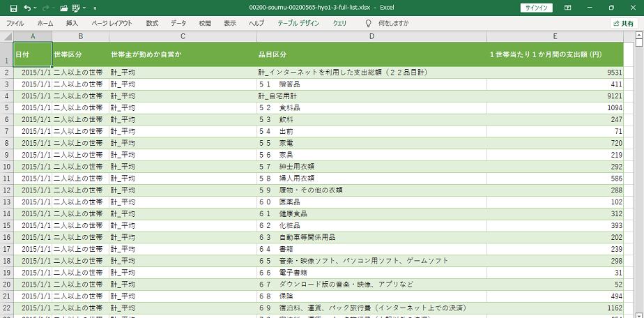This screenshot has width=644, height=318.
Task: Click cell containing ６６ 電子書籍
Action: point(371,273)
